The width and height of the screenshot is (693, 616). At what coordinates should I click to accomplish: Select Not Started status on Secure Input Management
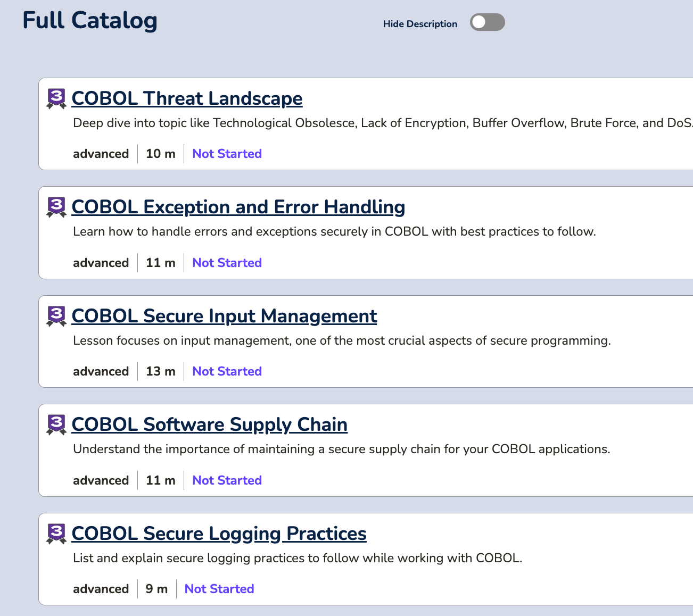click(x=227, y=371)
